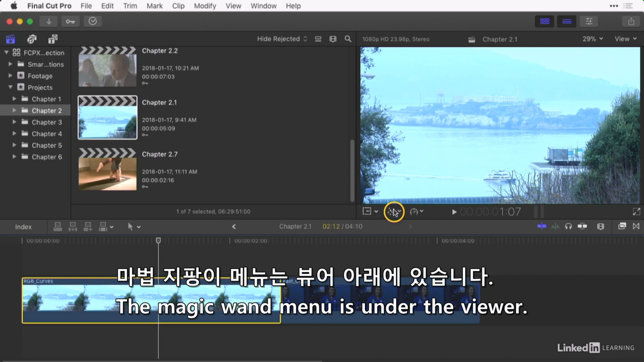
Task: Toggle clip grouping list view icon
Action: [x=318, y=39]
